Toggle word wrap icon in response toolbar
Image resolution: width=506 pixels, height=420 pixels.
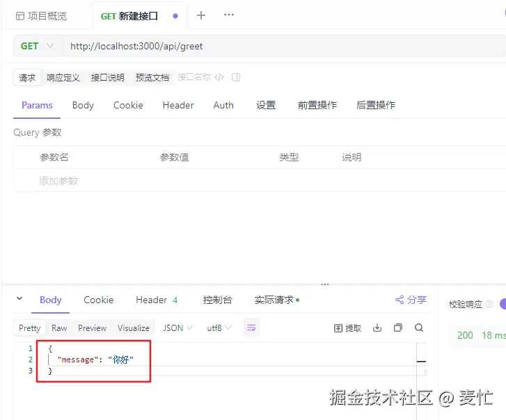click(251, 328)
